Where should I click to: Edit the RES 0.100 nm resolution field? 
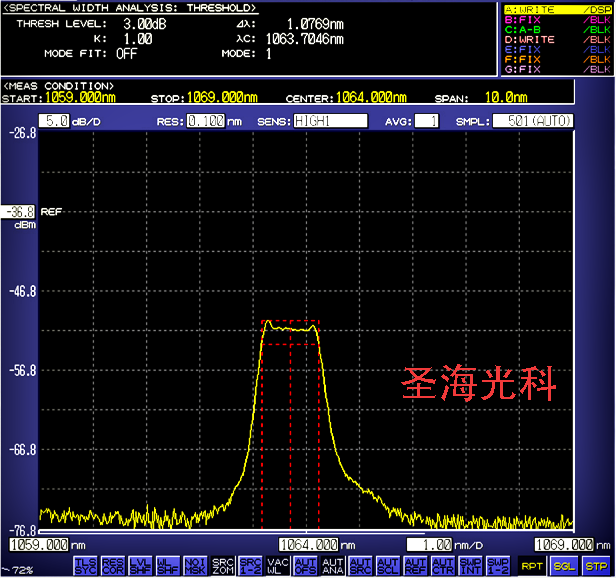206,121
